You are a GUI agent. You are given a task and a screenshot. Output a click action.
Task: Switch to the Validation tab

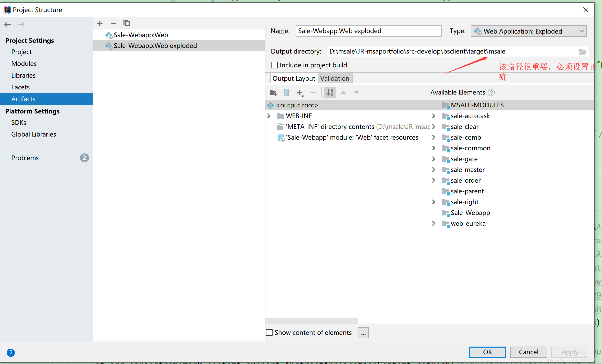tap(335, 78)
